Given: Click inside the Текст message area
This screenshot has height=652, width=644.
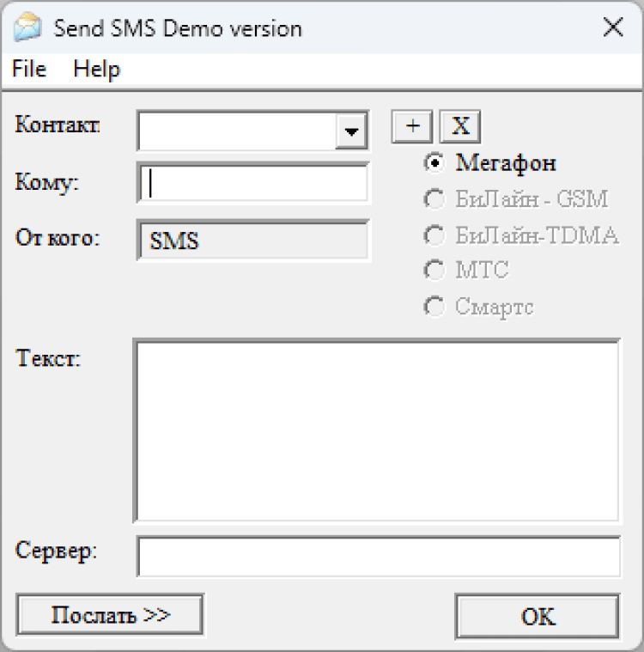Looking at the screenshot, I should (376, 430).
